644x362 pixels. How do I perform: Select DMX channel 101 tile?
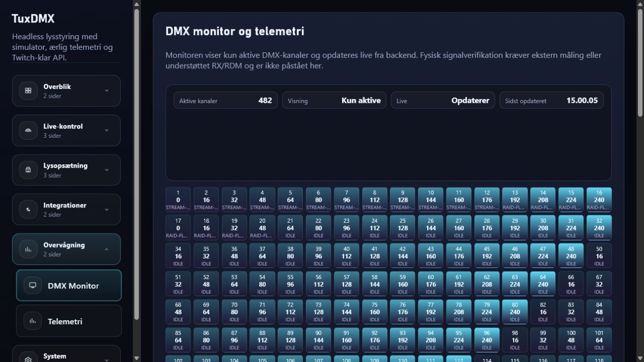coord(599,340)
